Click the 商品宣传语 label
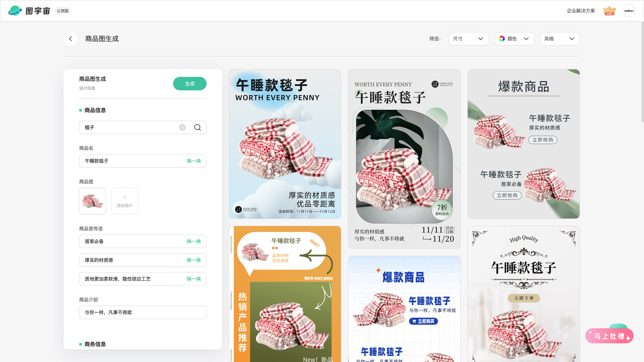The height and width of the screenshot is (362, 644). pyautogui.click(x=91, y=229)
